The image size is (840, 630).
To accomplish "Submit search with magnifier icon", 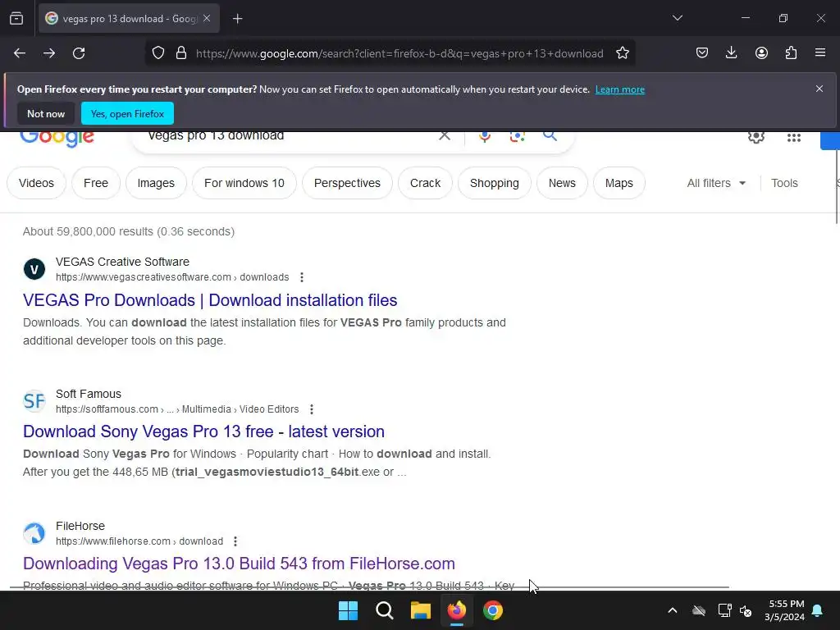I will [x=550, y=135].
